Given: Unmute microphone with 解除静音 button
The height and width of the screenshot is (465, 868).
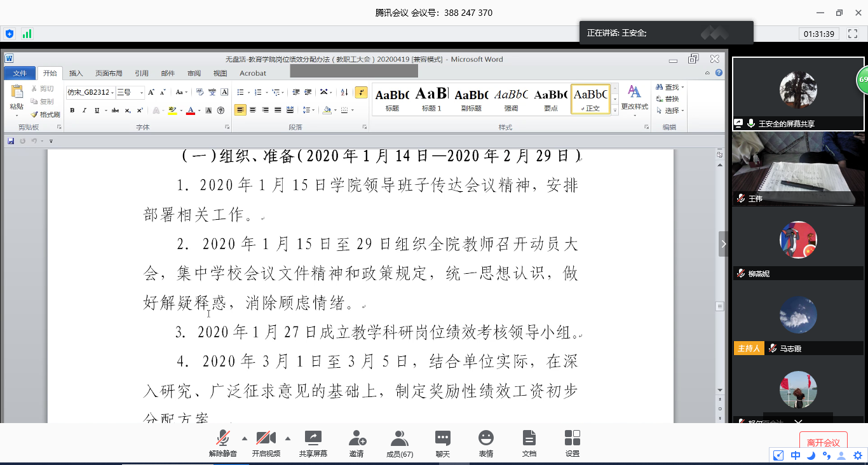Looking at the screenshot, I should pos(222,439).
